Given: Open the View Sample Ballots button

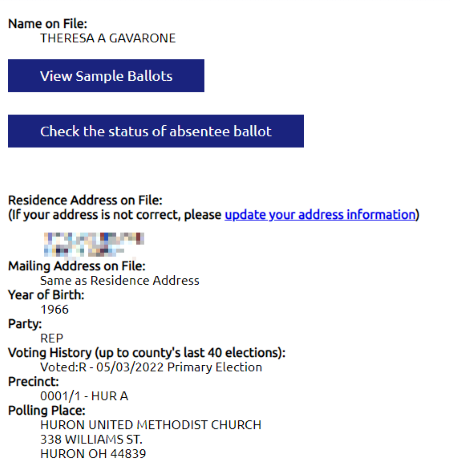Looking at the screenshot, I should click(x=106, y=76).
